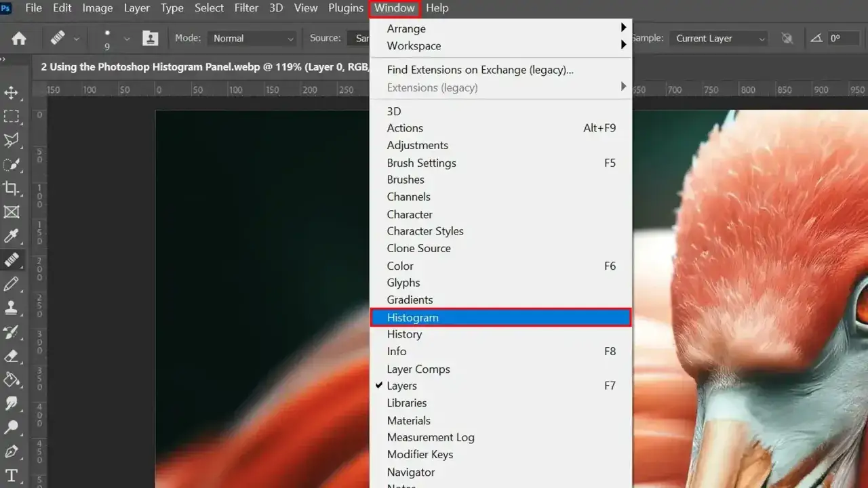Choose Find Extensions on Exchange (legacy)
The image size is (868, 488).
[501, 70]
